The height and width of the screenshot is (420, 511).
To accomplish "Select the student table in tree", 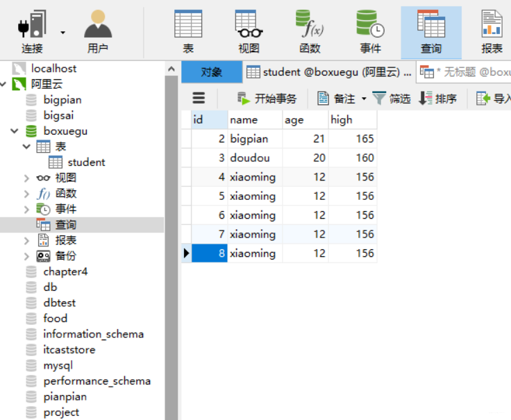I will tap(86, 162).
